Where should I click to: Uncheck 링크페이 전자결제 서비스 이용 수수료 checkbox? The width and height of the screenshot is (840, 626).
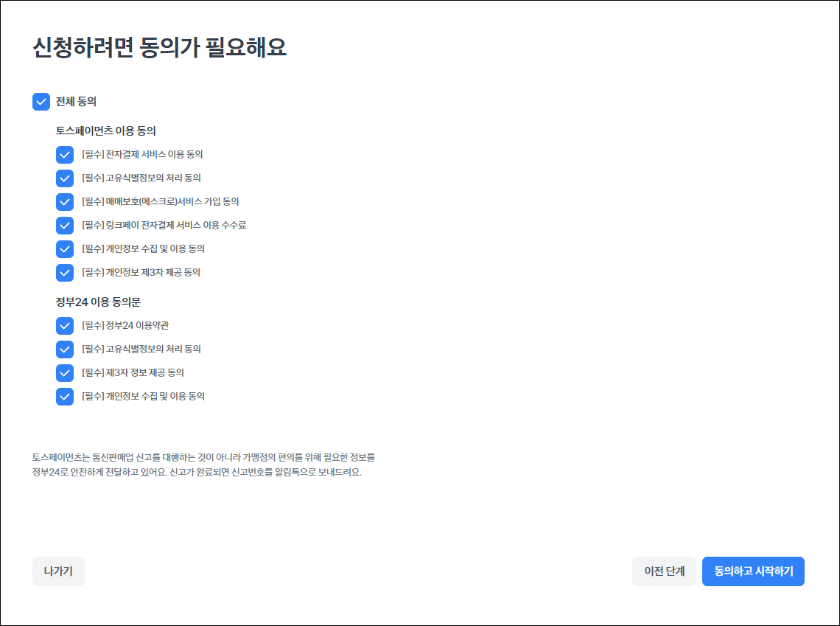pyautogui.click(x=65, y=226)
